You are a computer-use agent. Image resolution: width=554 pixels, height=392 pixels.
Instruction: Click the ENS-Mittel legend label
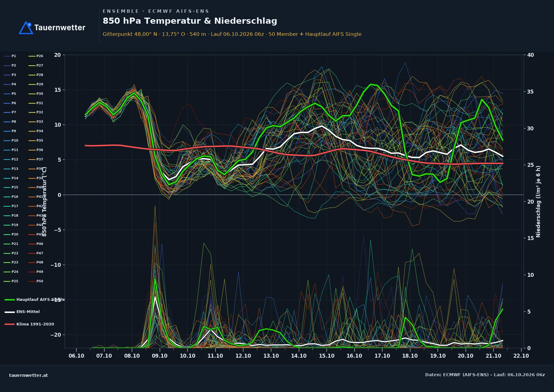(28, 312)
